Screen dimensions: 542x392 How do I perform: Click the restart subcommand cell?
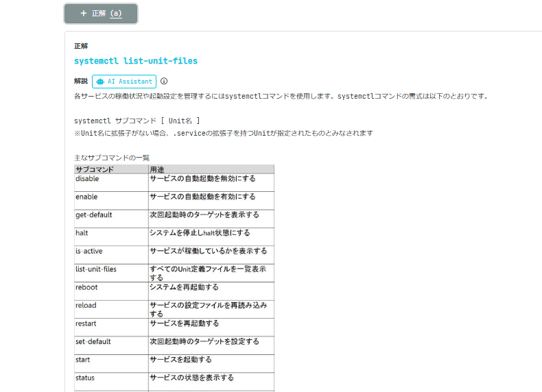(x=86, y=323)
